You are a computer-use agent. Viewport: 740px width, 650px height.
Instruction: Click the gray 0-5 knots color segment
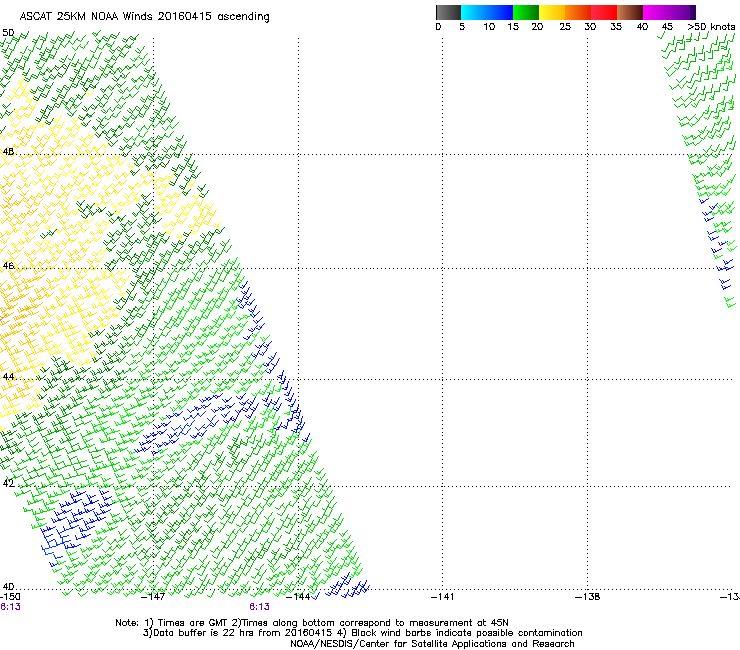448,12
